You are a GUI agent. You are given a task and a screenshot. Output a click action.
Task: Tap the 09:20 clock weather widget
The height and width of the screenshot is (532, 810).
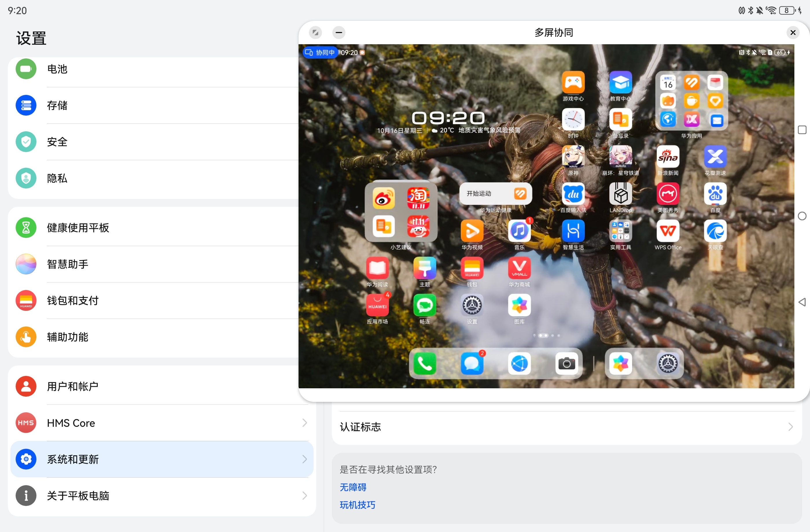[449, 122]
